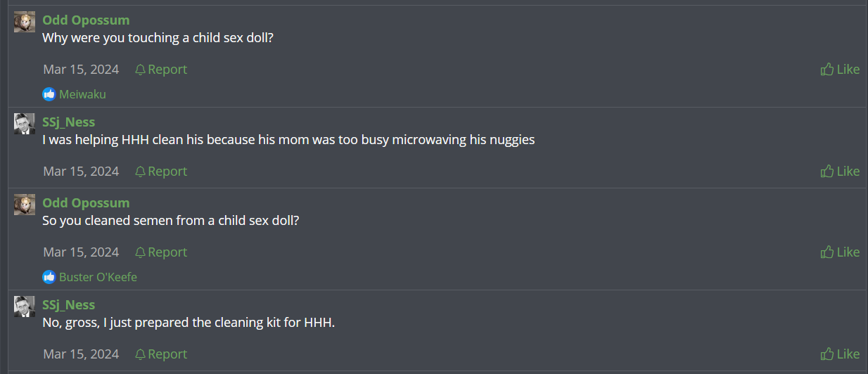868x374 pixels.
Task: Click Odd Opossum's avatar on the first comment
Action: coord(25,22)
